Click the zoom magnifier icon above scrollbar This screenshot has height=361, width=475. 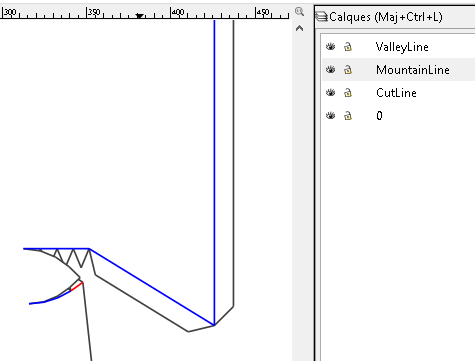(299, 12)
